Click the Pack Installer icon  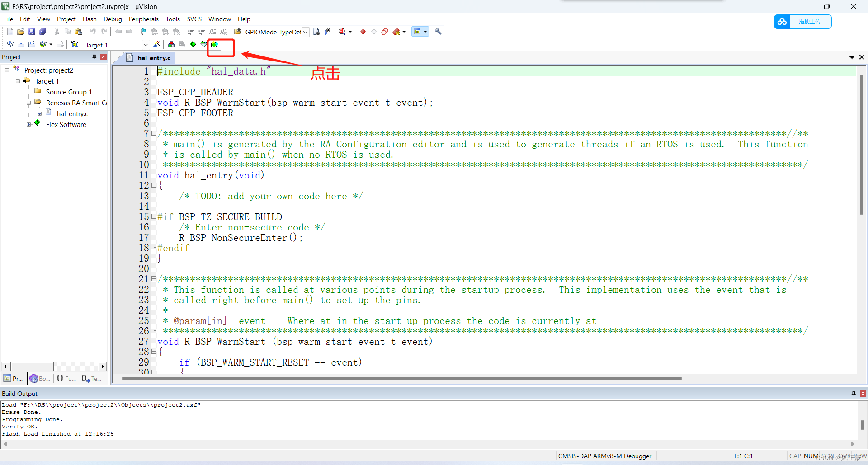[215, 44]
